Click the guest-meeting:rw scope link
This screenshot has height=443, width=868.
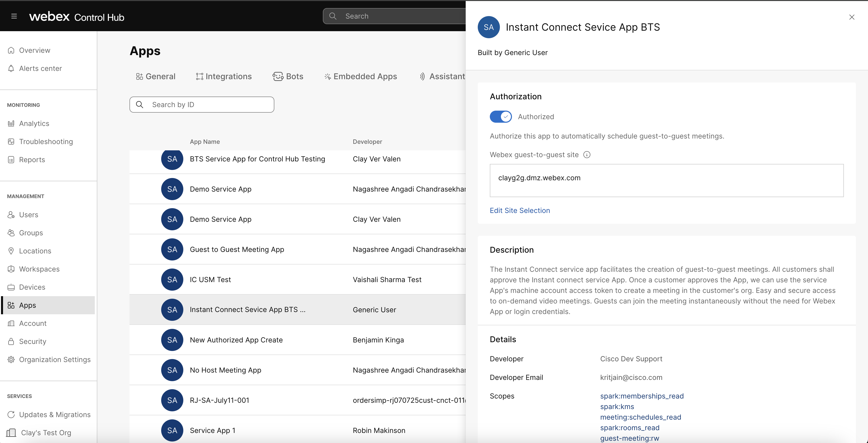pyautogui.click(x=629, y=438)
